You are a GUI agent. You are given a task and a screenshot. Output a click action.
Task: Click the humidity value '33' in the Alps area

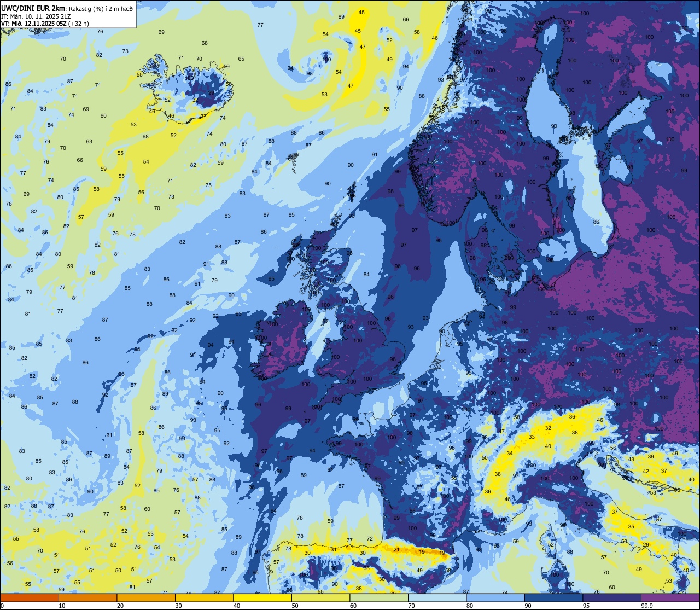click(532, 437)
